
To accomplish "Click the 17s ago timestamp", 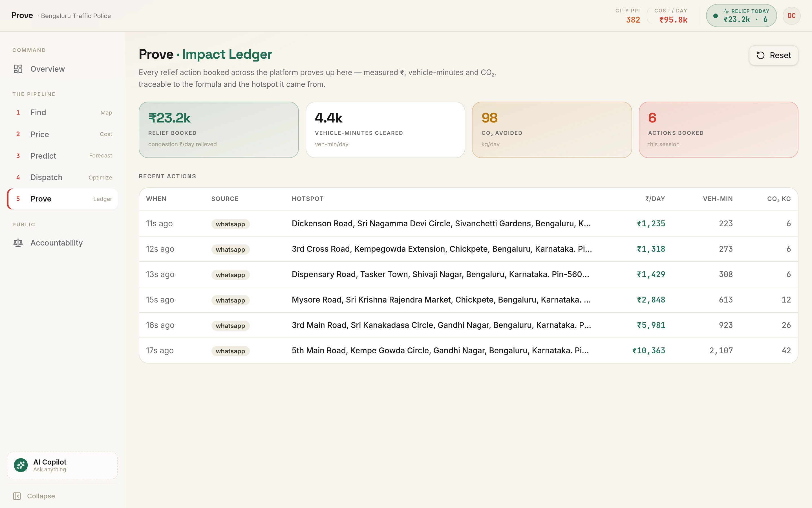I will click(160, 351).
